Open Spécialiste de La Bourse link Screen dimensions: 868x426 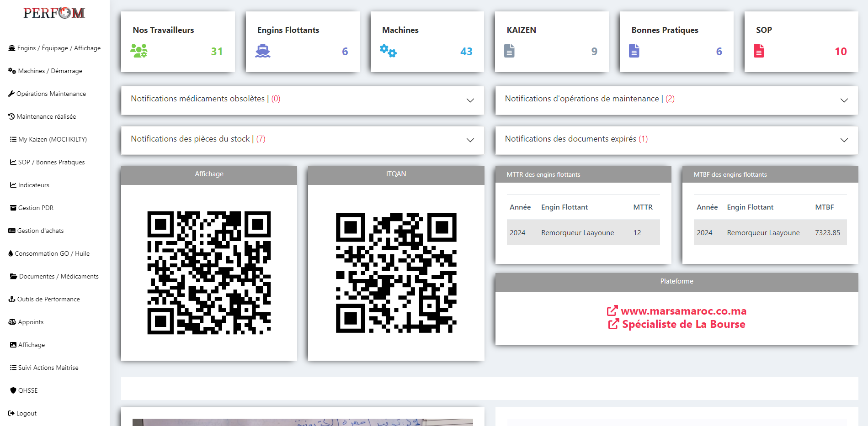pyautogui.click(x=683, y=324)
